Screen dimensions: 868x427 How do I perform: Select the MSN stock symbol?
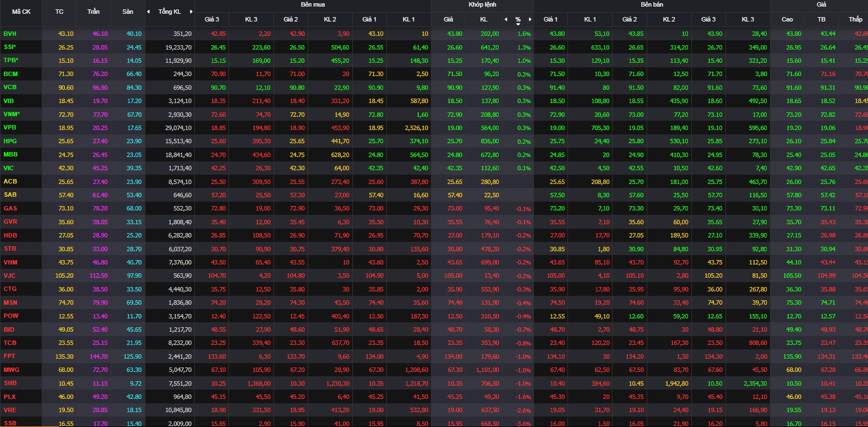pos(10,302)
